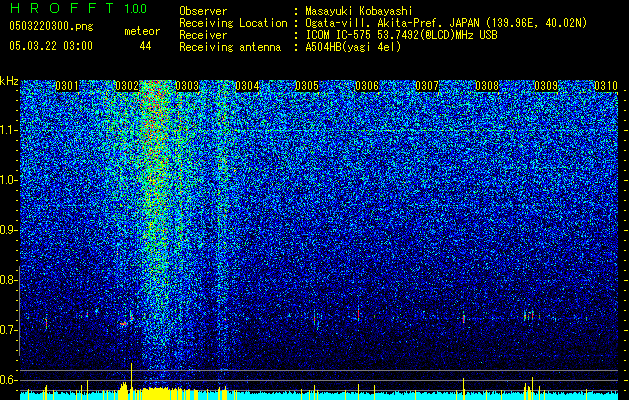This screenshot has width=629, height=400.
Task: Click the date stamp 05.03.22 03:00
Action: (51, 46)
